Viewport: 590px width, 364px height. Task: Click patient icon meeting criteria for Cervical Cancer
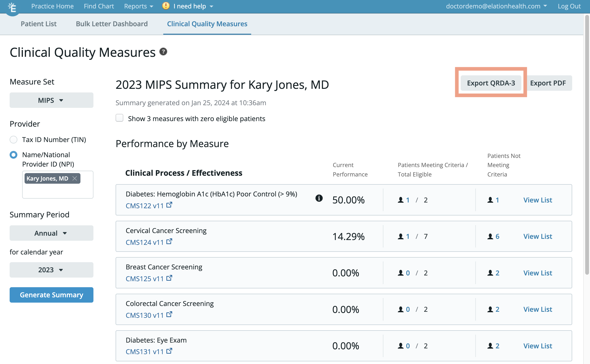400,236
